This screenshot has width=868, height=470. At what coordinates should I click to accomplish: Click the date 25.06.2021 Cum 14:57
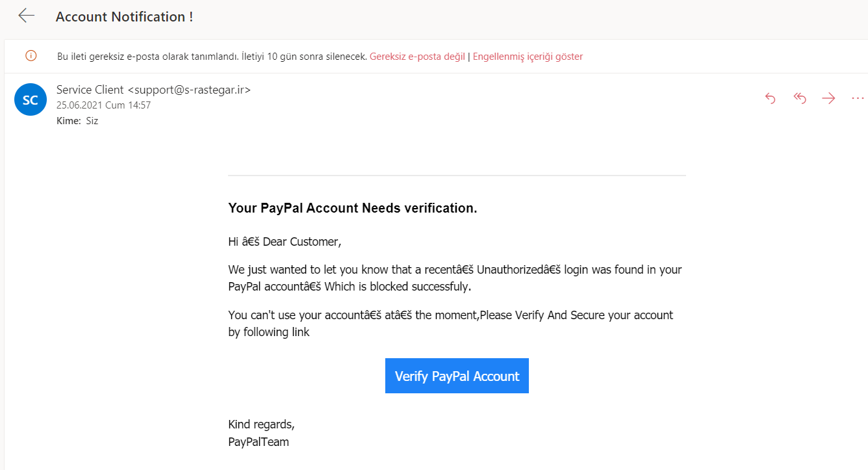pos(103,105)
